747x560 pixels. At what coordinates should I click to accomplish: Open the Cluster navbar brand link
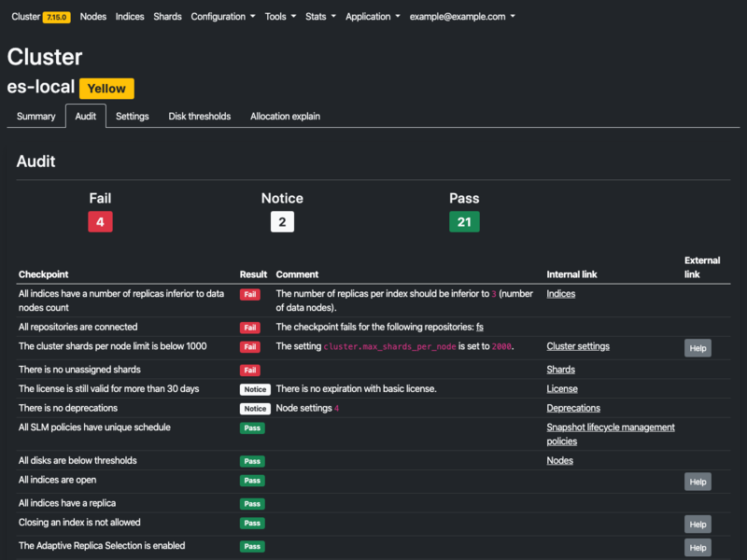pyautogui.click(x=26, y=17)
